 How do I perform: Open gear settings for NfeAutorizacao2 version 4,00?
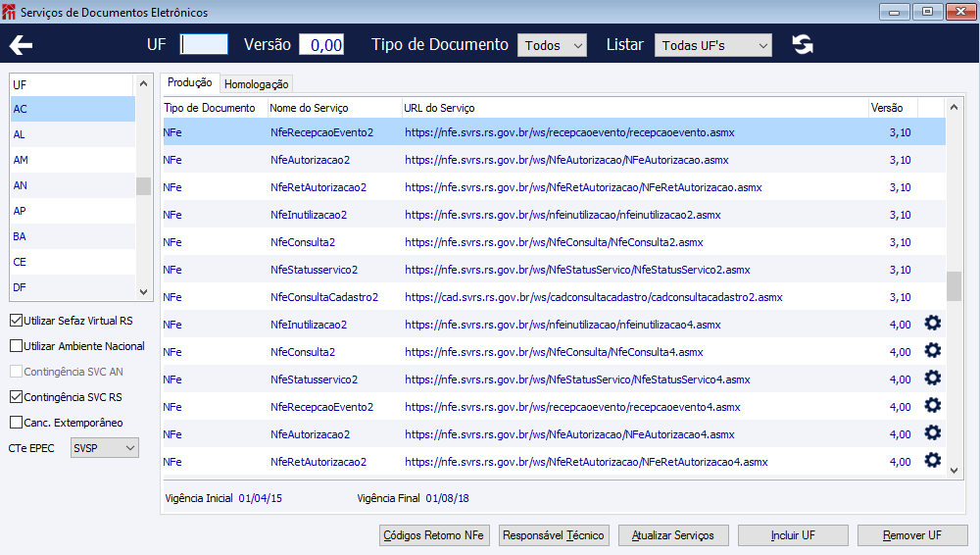tap(933, 433)
